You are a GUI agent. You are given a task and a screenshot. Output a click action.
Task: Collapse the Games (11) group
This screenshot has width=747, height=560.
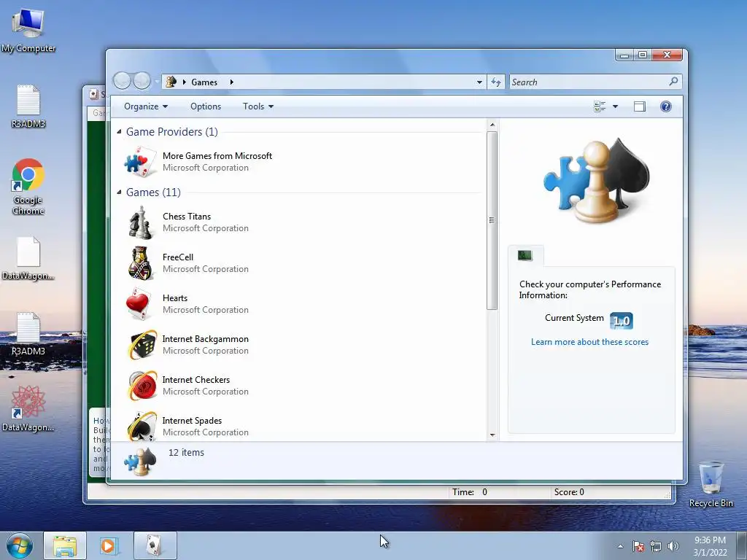pyautogui.click(x=119, y=192)
